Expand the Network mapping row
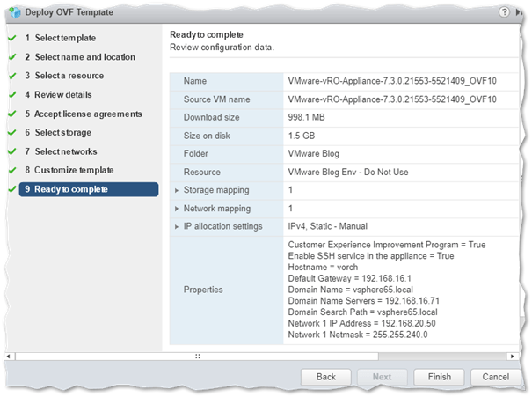Viewport: 532px width, 397px height. (177, 209)
